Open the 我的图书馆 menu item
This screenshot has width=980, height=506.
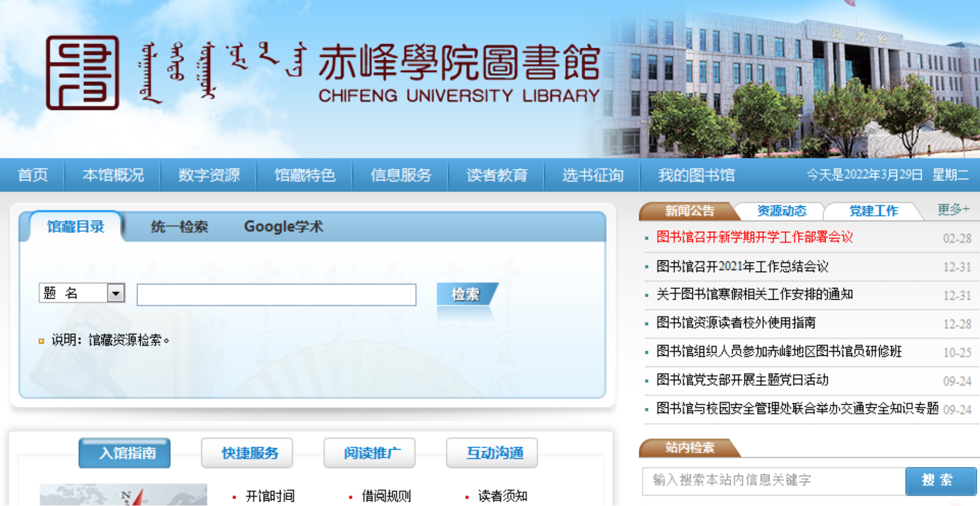696,175
